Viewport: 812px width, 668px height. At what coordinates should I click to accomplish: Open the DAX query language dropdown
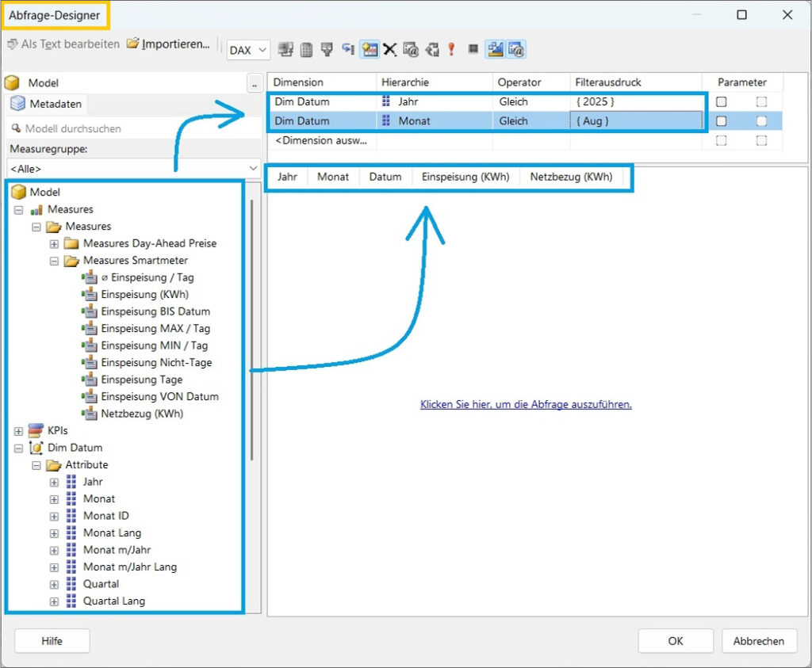248,50
